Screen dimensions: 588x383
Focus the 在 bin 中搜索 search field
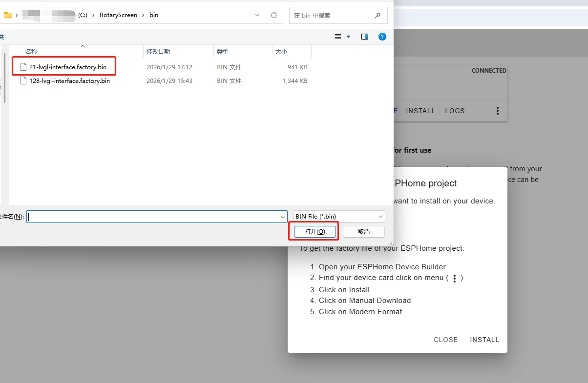tap(332, 15)
